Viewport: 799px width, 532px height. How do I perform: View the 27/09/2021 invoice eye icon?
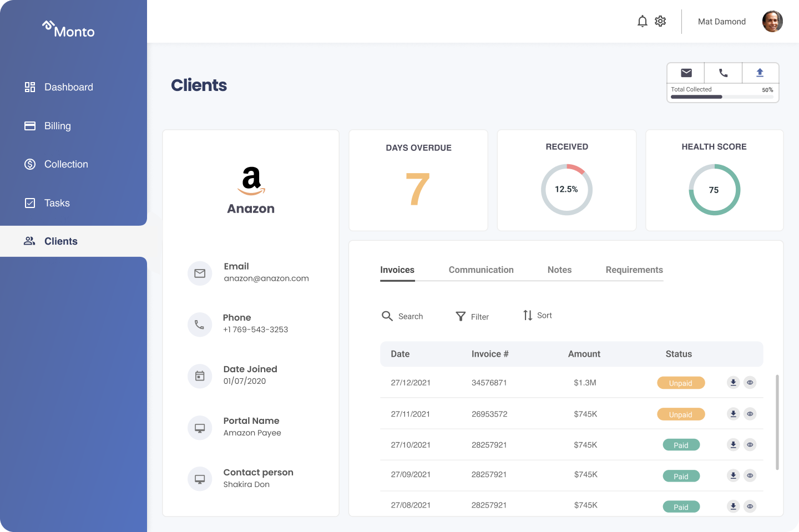[x=750, y=475]
